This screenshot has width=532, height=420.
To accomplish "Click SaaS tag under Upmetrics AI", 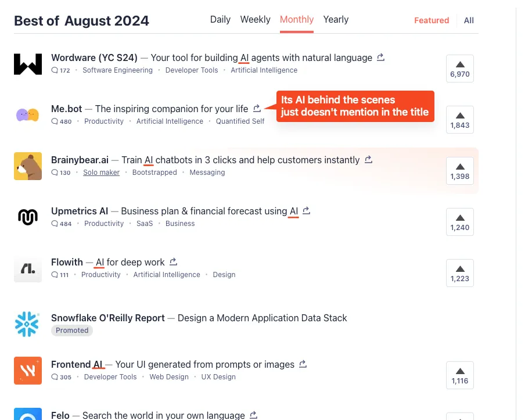I will tap(145, 224).
